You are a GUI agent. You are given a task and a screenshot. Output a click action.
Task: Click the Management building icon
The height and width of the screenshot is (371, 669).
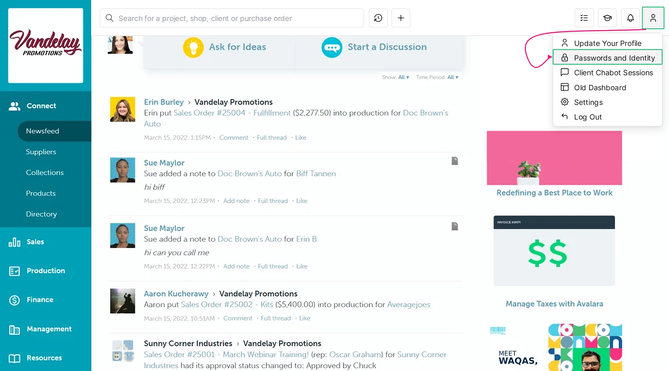coord(14,330)
